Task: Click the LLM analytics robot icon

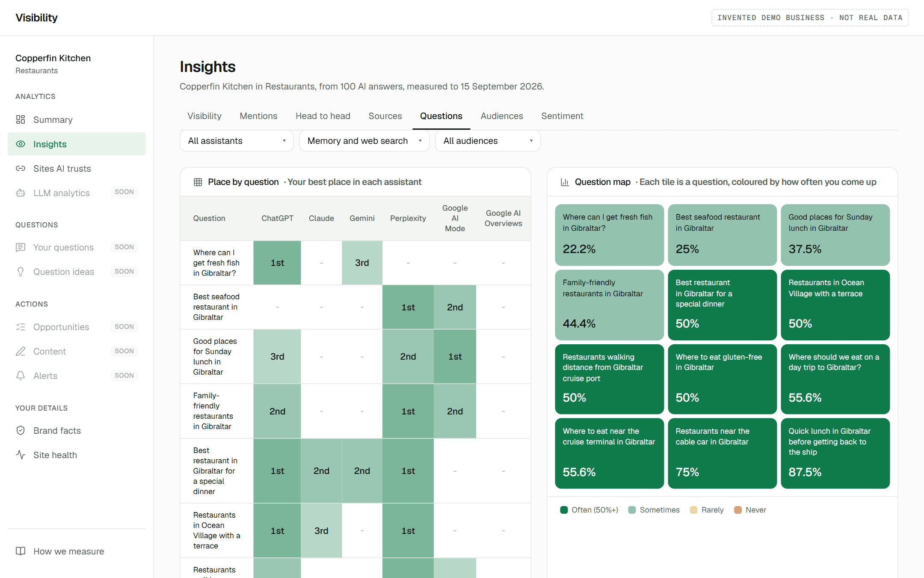Action: coord(21,193)
